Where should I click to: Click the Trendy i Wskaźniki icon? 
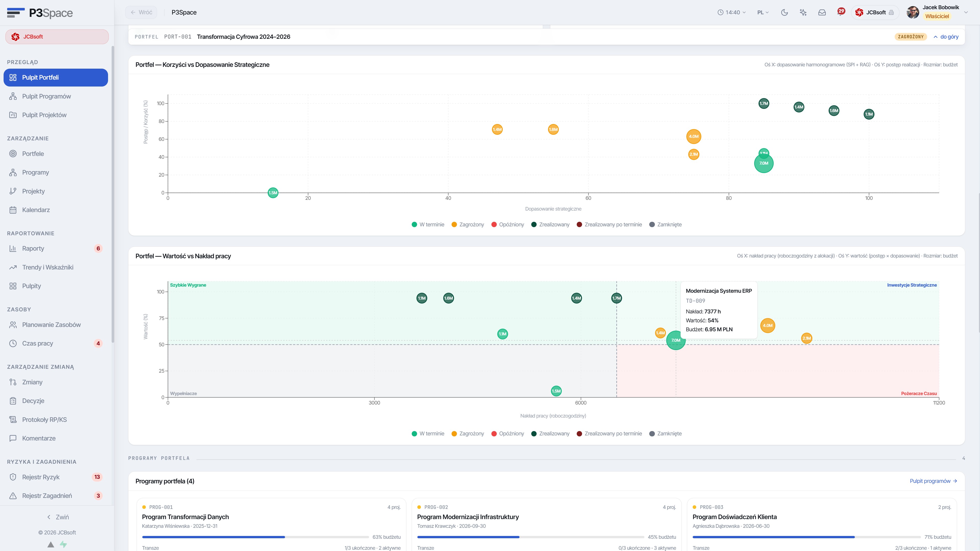click(13, 267)
